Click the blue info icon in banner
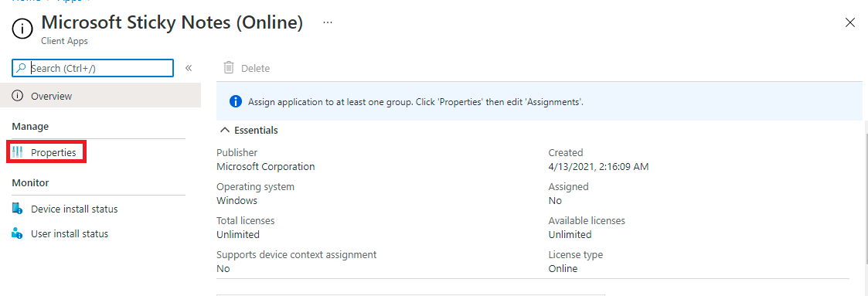 tap(235, 102)
